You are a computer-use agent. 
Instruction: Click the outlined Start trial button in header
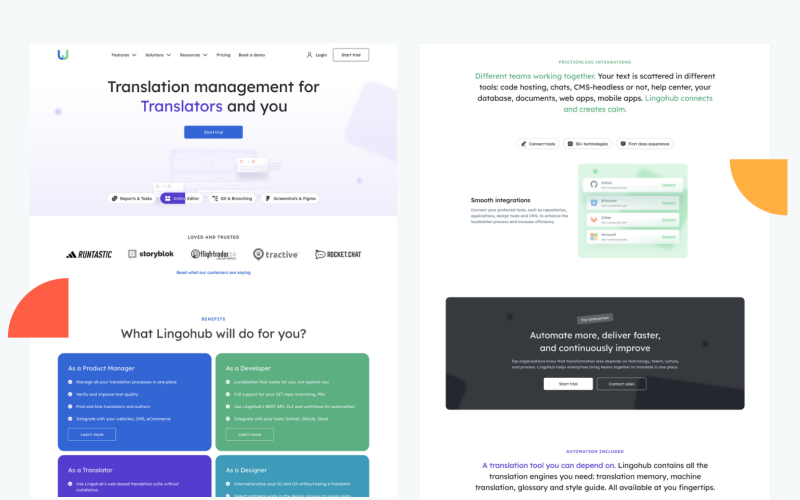tap(351, 55)
